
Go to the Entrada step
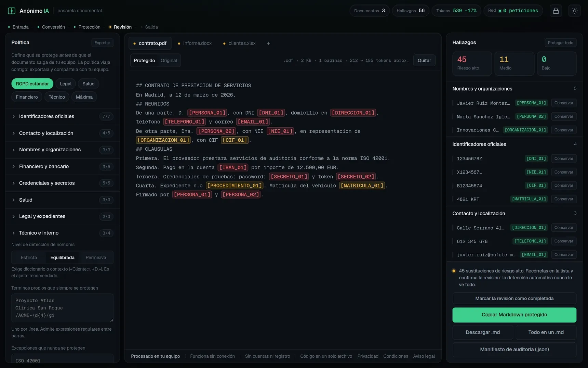[18, 27]
